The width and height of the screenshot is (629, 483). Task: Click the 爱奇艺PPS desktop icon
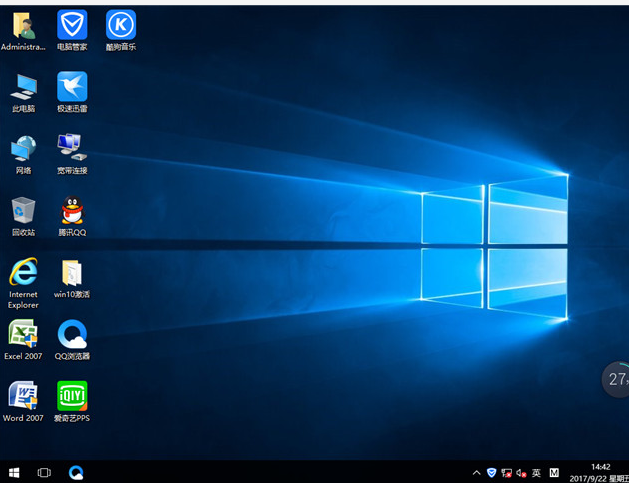point(72,397)
